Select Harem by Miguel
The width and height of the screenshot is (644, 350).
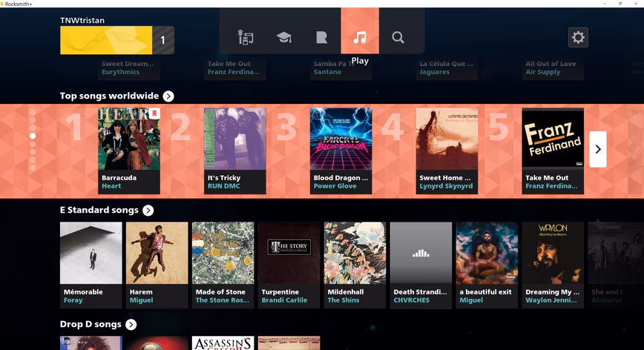click(157, 265)
